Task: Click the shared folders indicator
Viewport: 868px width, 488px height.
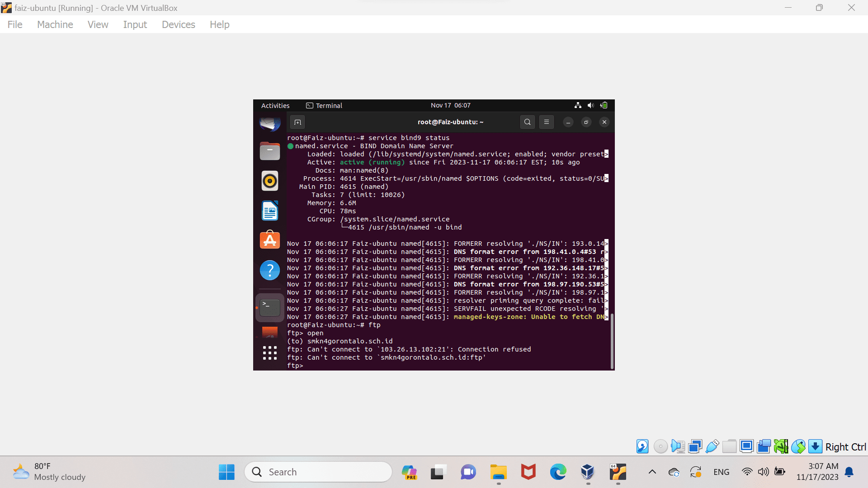Action: tap(729, 446)
